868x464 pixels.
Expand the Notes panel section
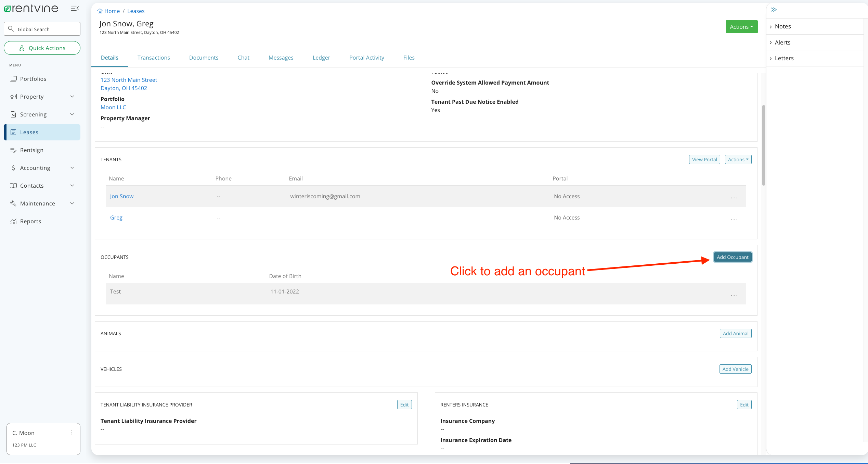pos(782,26)
